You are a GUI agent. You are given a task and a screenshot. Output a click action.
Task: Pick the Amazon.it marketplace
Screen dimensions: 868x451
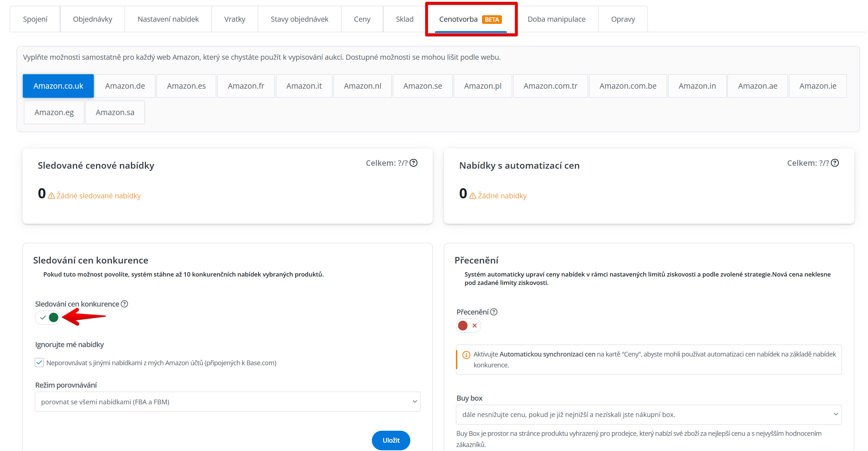[304, 86]
